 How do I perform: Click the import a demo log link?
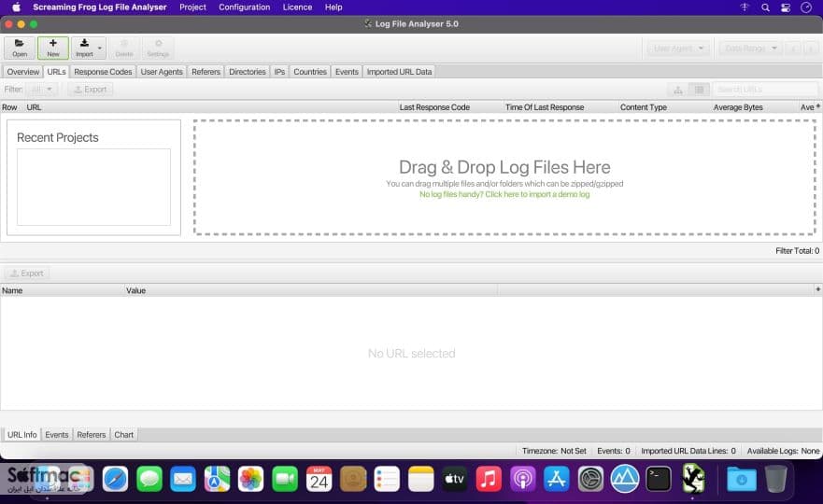click(x=504, y=194)
